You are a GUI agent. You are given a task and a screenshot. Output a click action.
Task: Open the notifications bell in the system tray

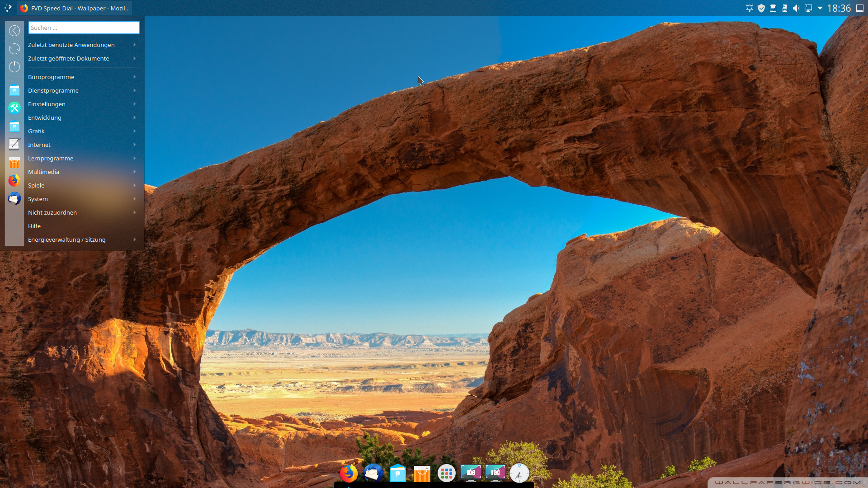[750, 8]
